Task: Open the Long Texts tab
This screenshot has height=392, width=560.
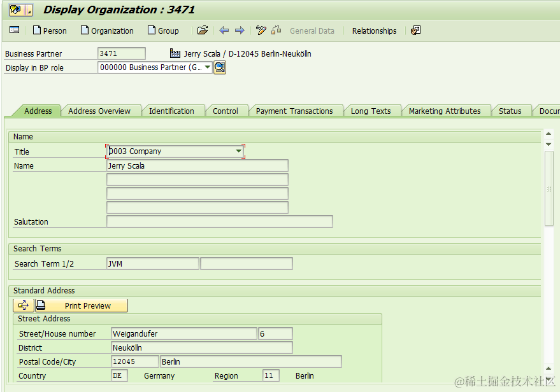Action: tap(371, 111)
